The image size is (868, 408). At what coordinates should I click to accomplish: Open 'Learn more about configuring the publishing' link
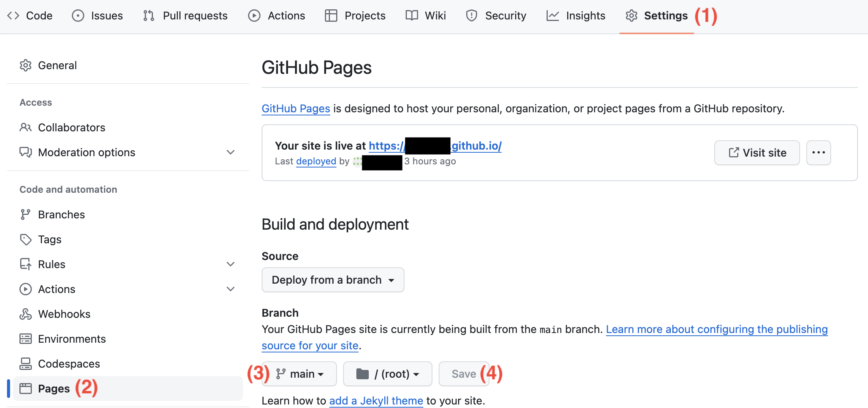(x=717, y=330)
